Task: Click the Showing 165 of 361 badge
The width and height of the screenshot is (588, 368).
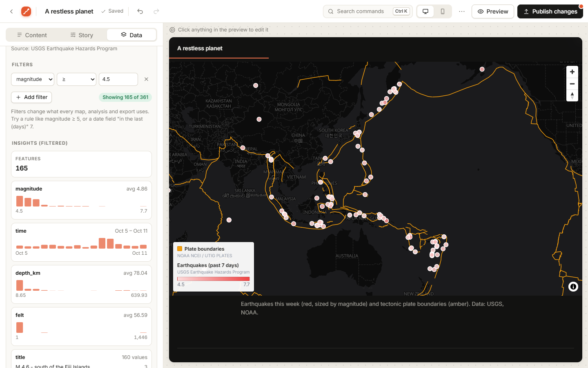Action: [x=125, y=97]
